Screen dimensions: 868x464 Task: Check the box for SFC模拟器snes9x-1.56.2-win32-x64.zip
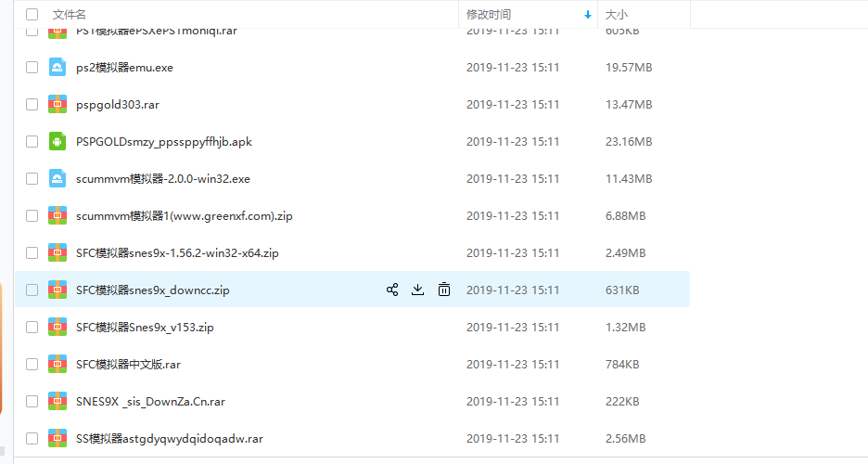point(32,252)
